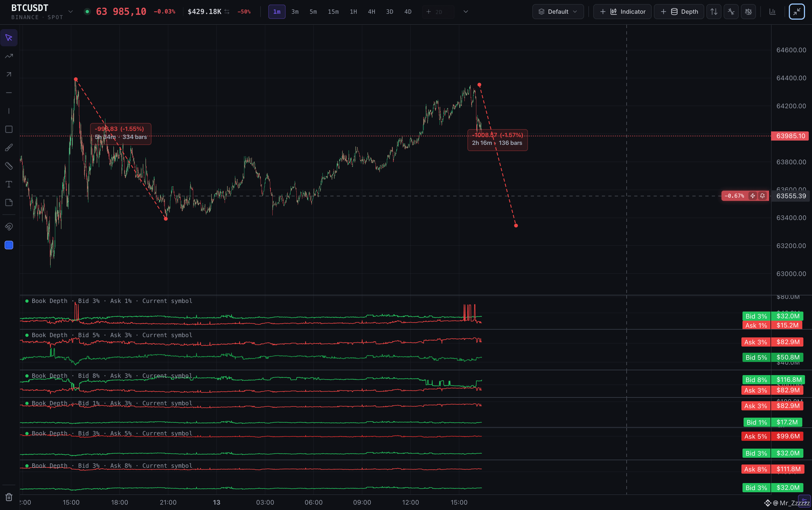This screenshot has height=510, width=812.
Task: Select the text annotation tool
Action: (9, 184)
